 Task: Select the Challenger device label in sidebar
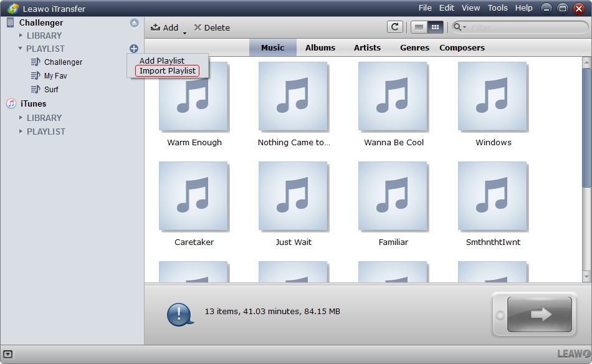click(x=41, y=22)
